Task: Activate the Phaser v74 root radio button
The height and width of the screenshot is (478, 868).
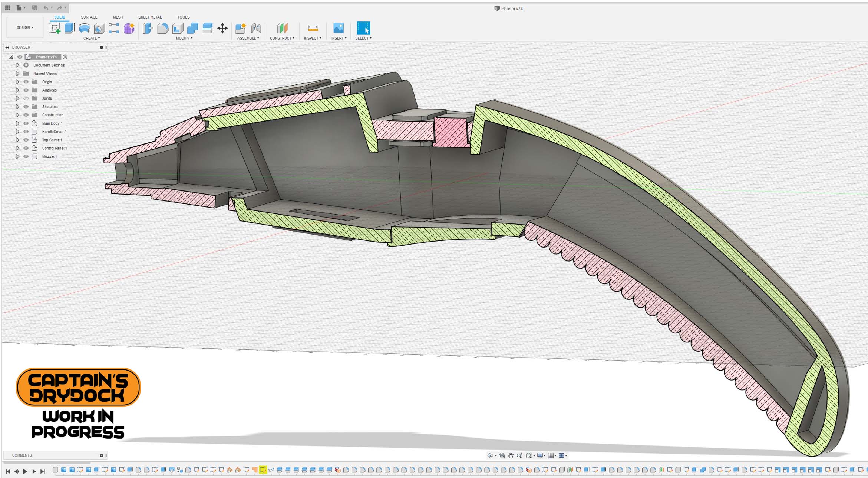Action: pyautogui.click(x=65, y=57)
